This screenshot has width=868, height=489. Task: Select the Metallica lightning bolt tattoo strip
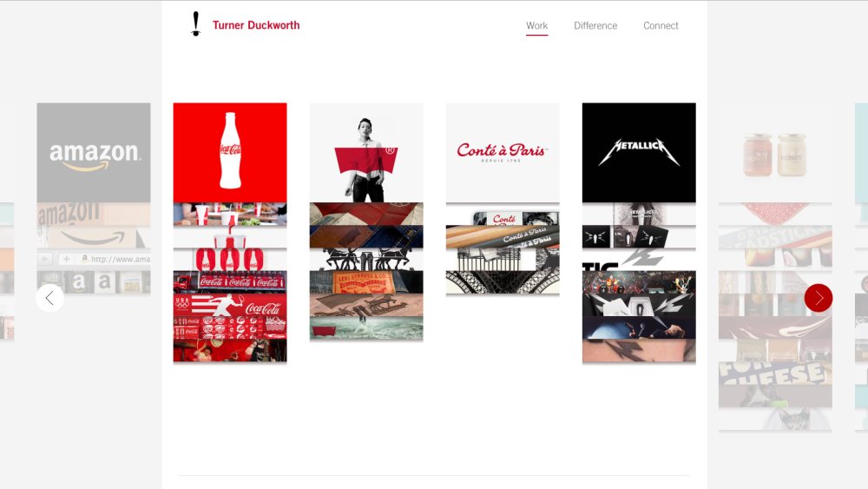tap(639, 350)
